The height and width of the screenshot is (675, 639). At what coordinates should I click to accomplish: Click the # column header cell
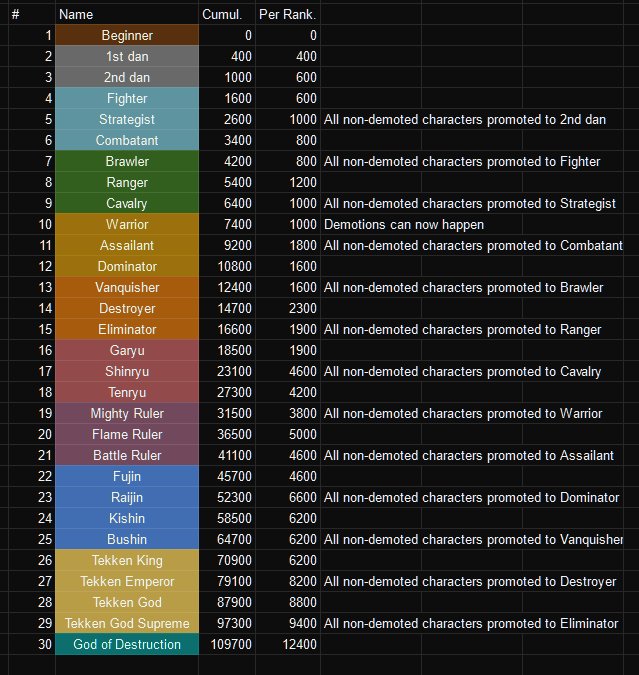tap(32, 14)
